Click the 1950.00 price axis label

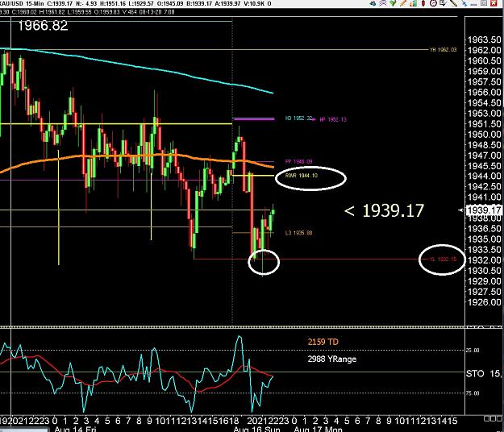[x=484, y=135]
